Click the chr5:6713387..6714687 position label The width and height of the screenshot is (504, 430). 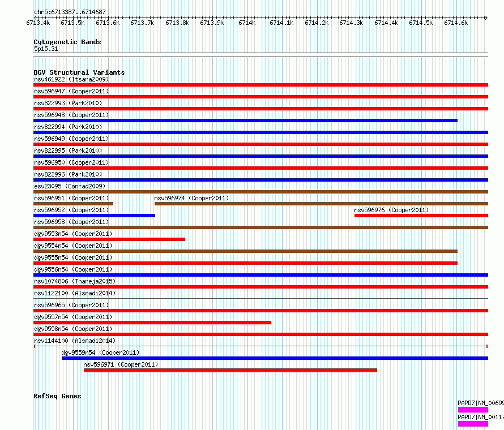pyautogui.click(x=70, y=12)
